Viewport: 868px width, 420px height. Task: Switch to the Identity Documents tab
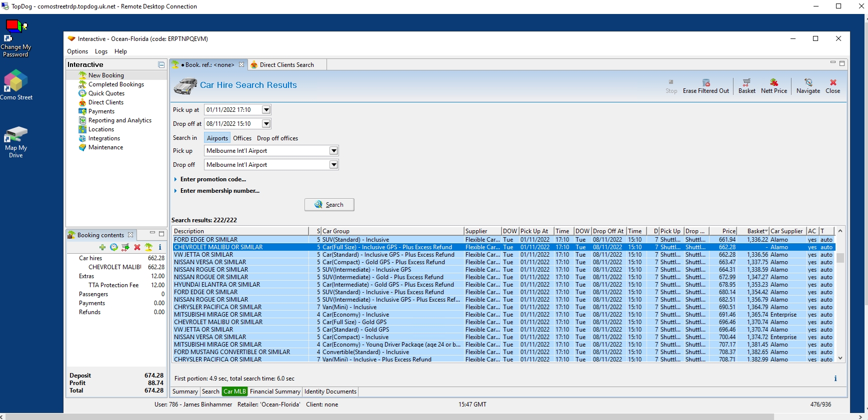pyautogui.click(x=330, y=392)
